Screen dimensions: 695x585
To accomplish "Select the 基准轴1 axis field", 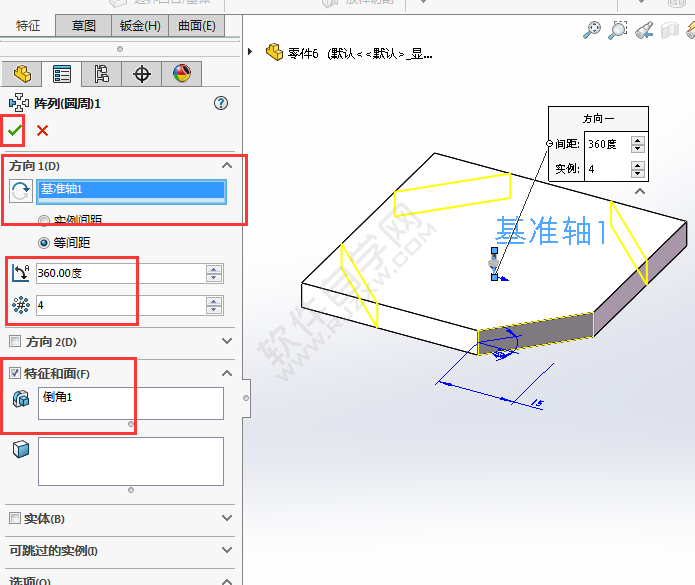I will click(131, 191).
